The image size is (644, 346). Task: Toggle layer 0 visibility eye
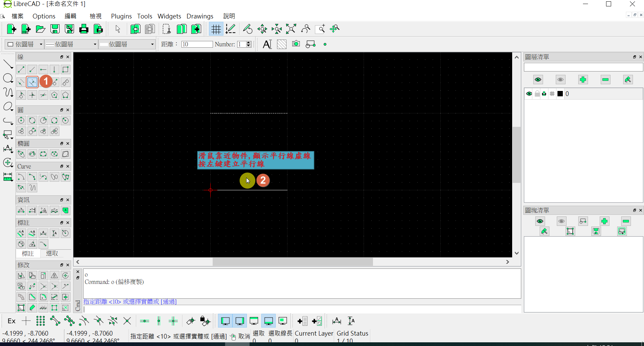[x=529, y=94]
